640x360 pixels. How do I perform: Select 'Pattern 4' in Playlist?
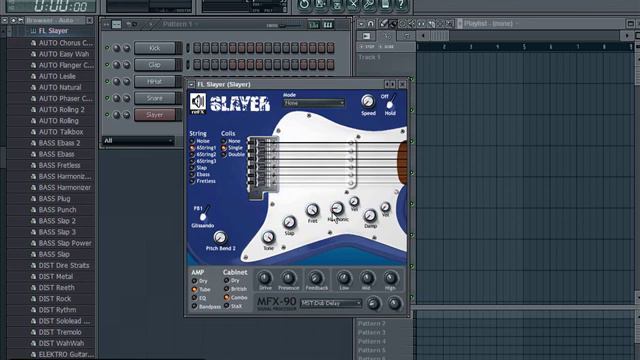pyautogui.click(x=372, y=341)
